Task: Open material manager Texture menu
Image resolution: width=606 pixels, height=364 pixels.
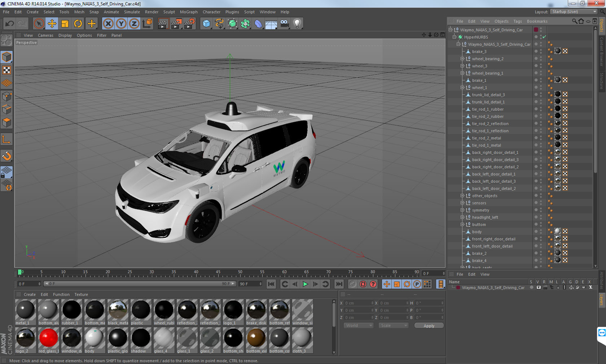Action: (81, 294)
